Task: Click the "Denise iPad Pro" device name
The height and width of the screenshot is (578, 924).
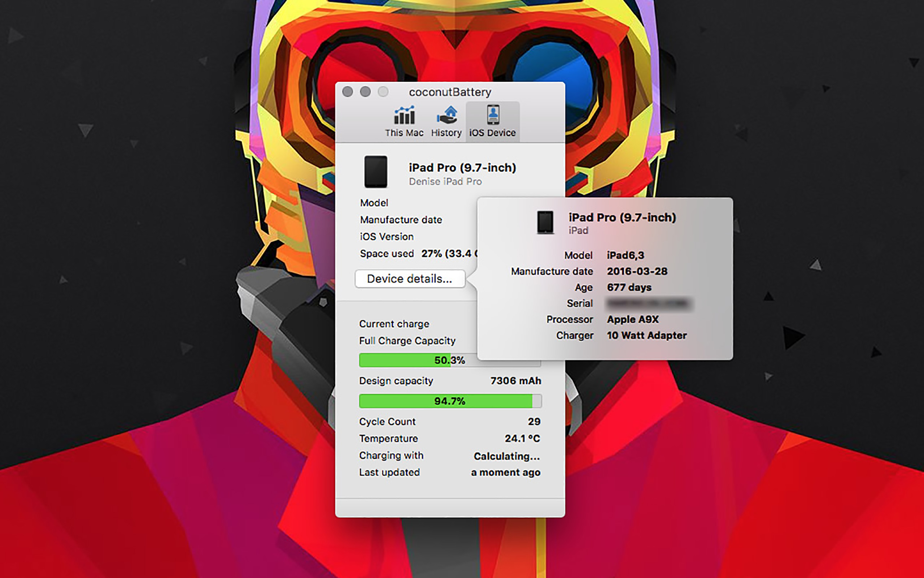Action: tap(445, 182)
